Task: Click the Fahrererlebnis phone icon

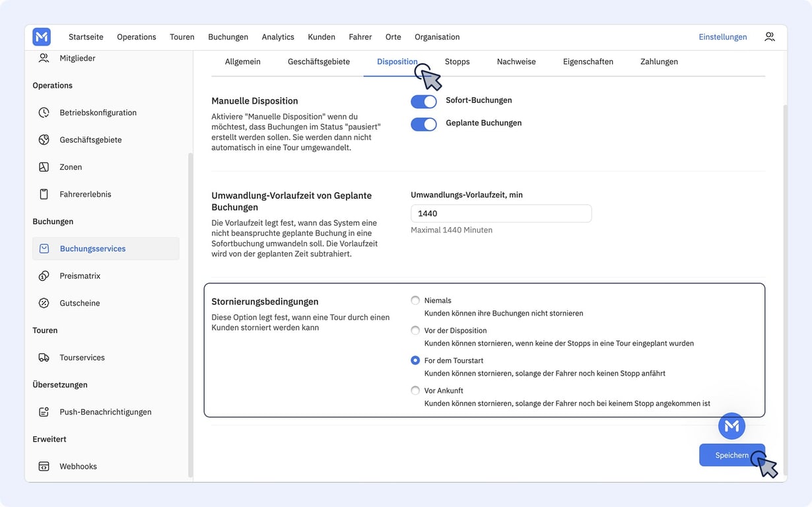Action: [44, 194]
